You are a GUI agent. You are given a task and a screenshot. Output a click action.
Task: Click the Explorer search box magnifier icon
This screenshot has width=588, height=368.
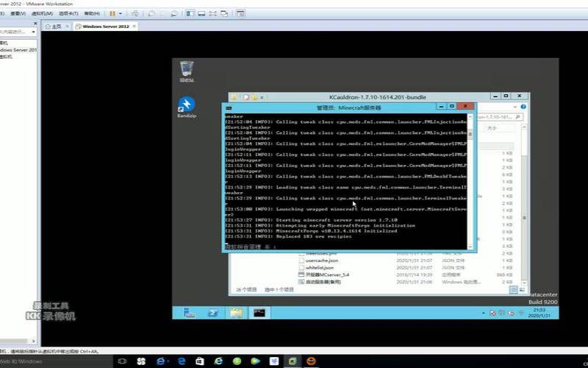[517, 117]
